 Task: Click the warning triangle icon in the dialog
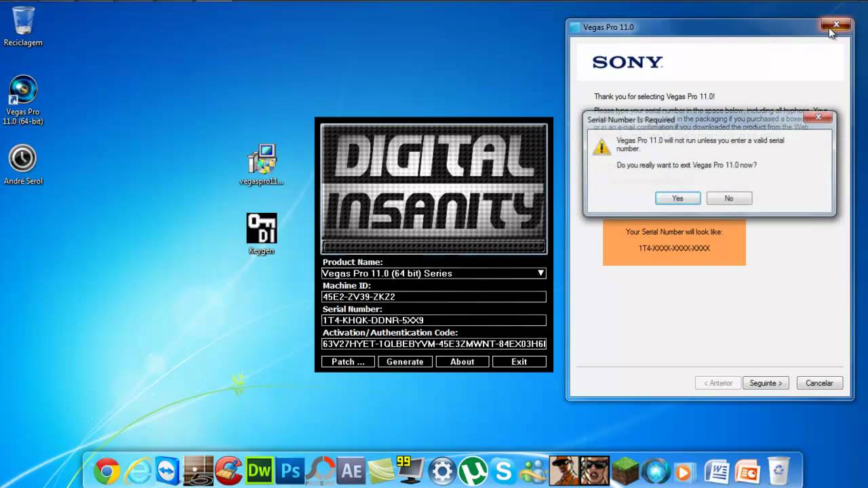pos(601,146)
